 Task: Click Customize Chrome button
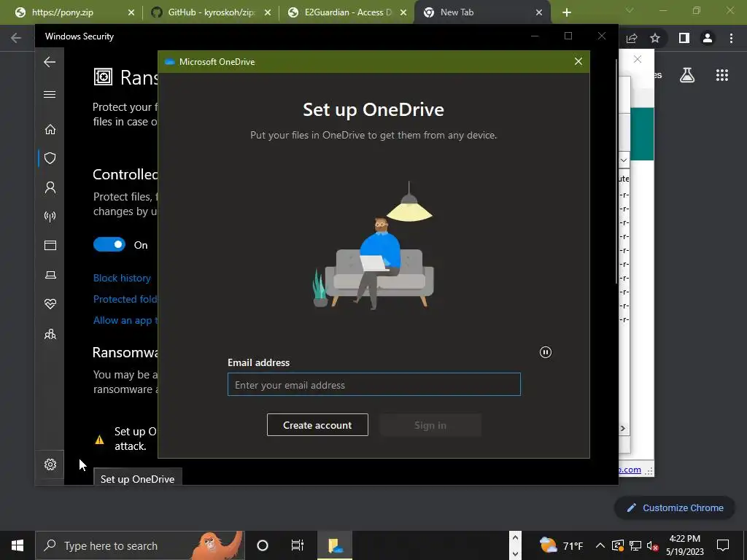point(675,507)
